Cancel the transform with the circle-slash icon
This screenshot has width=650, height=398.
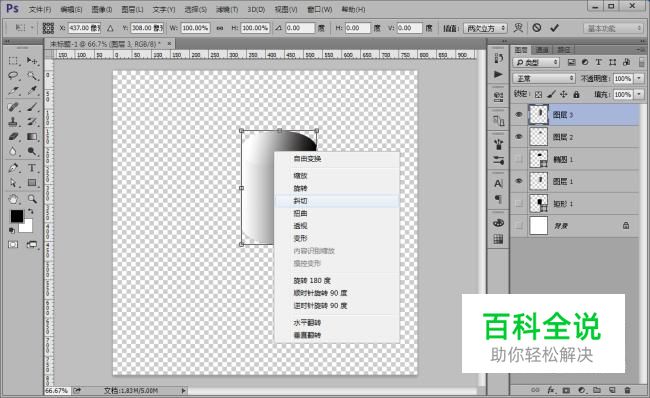537,28
